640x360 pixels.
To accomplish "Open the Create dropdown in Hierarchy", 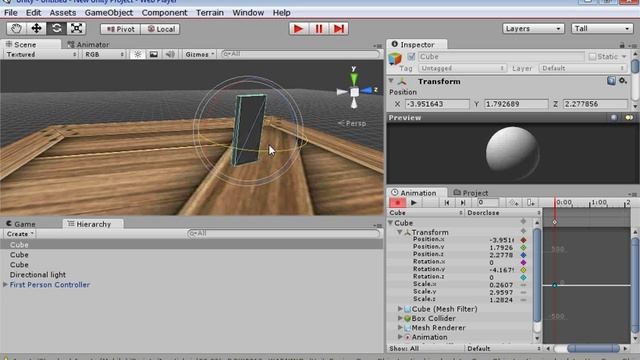I will 19,234.
